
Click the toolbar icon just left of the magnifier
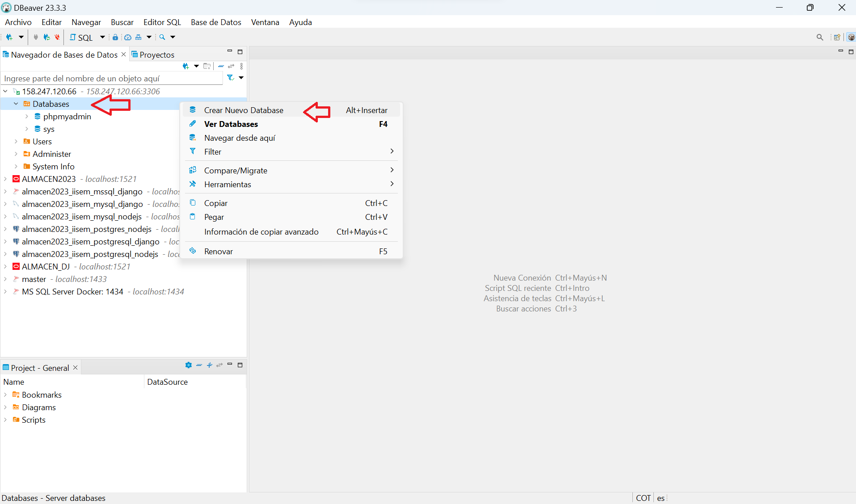(139, 38)
